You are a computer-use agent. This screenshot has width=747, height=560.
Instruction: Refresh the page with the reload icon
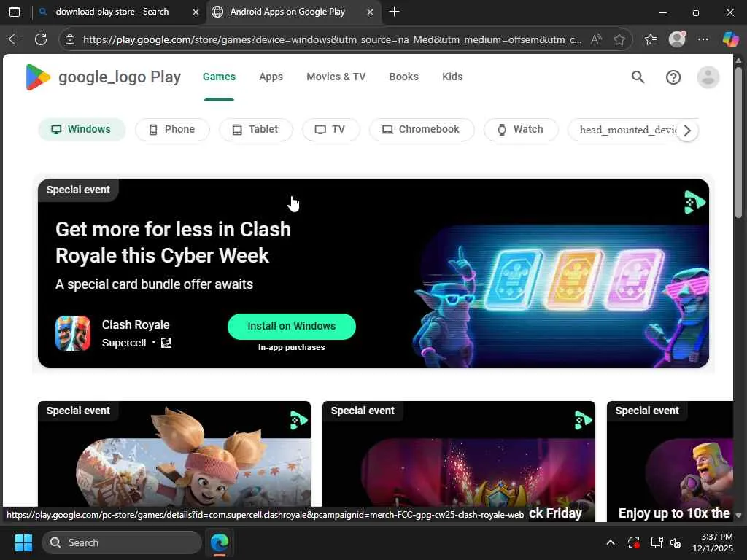click(41, 39)
